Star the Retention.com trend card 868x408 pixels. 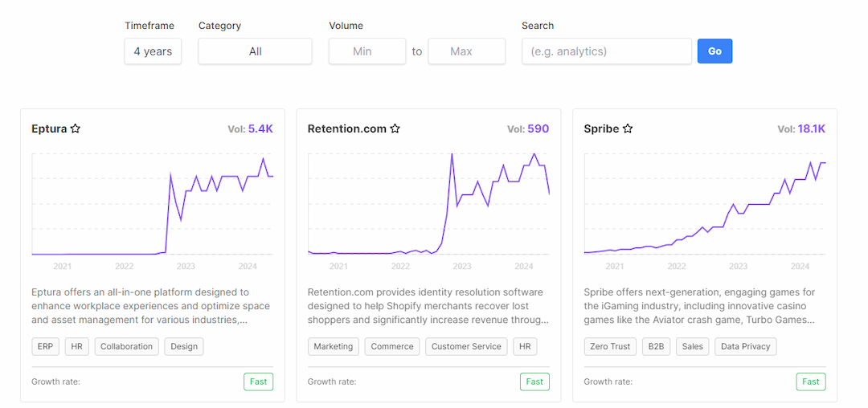click(x=395, y=129)
